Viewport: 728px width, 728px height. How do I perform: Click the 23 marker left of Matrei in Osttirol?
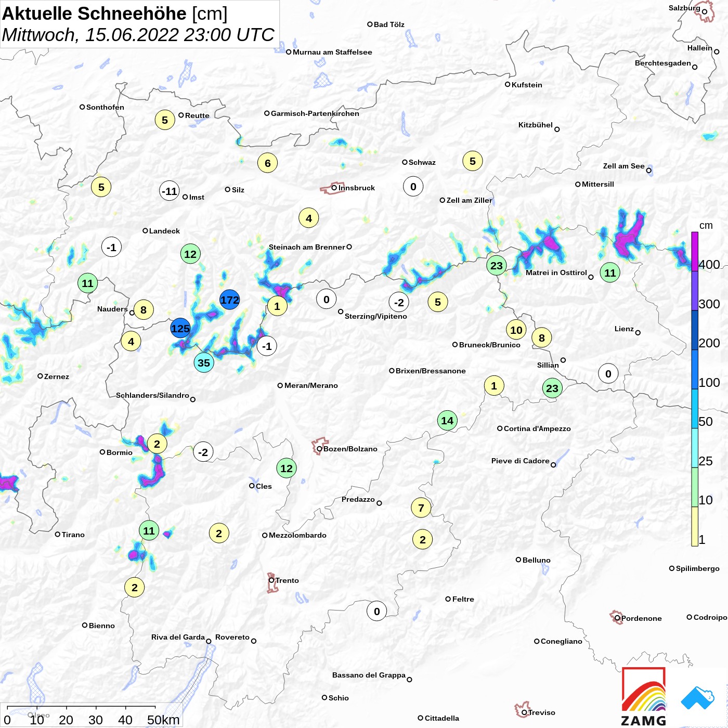[x=497, y=266]
